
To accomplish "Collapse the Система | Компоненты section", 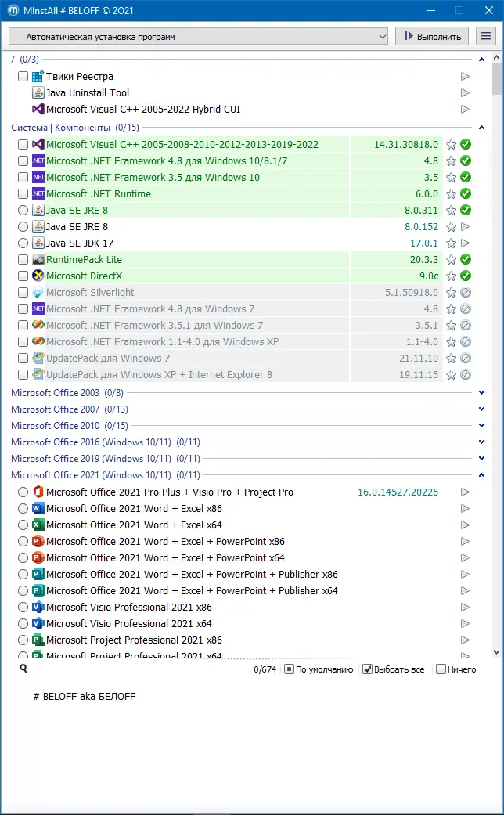I will click(481, 128).
